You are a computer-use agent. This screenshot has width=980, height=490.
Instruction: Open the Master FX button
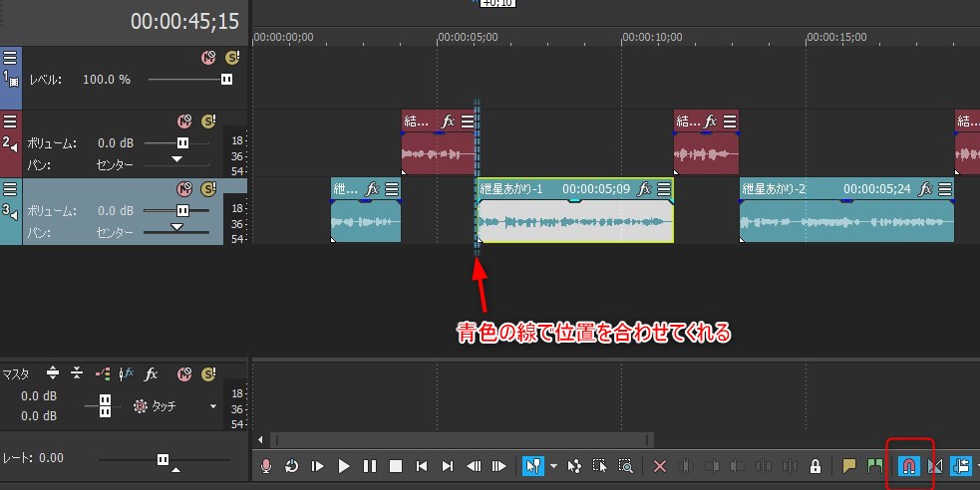(152, 373)
